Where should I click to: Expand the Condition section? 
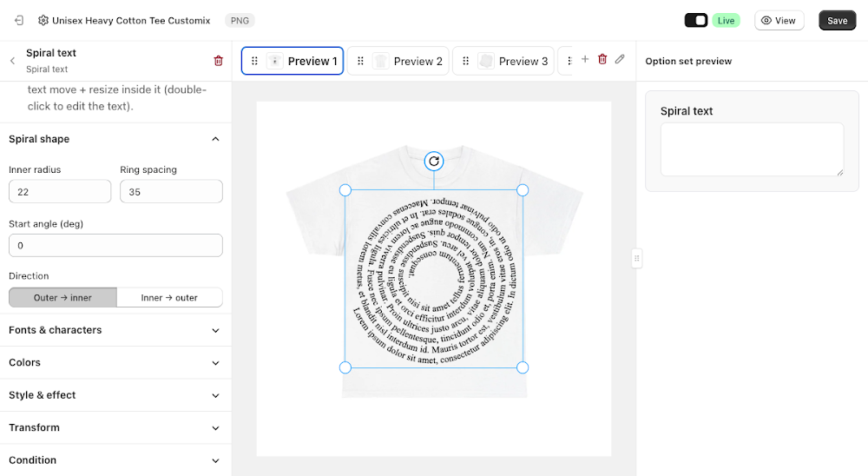click(115, 459)
